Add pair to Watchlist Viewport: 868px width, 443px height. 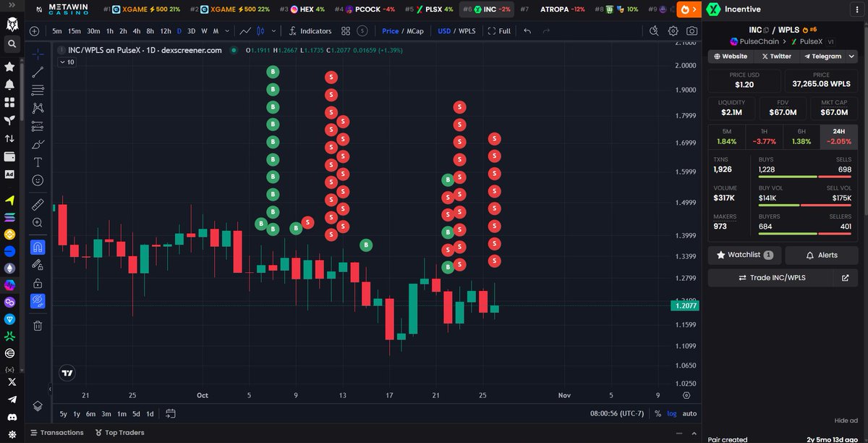click(744, 255)
